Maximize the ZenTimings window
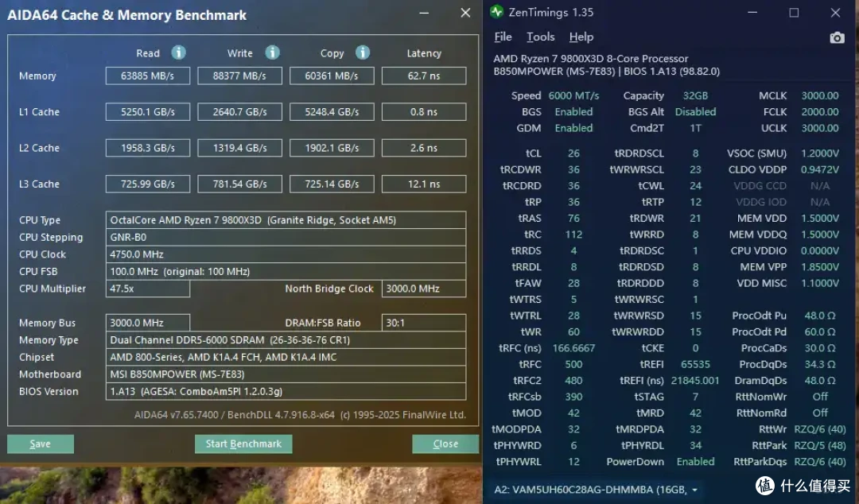Viewport: 859px width, 504px height. 794,12
